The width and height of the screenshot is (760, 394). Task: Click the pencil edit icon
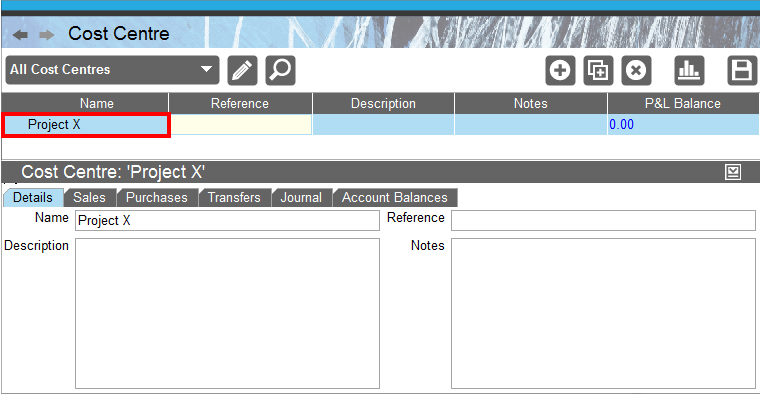point(242,70)
